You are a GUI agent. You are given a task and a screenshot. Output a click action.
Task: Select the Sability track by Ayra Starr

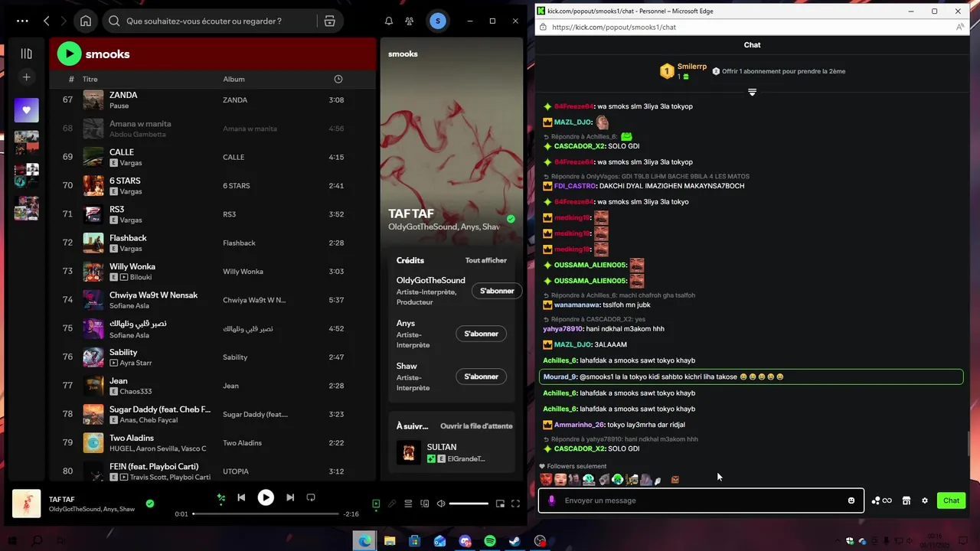[x=212, y=357]
